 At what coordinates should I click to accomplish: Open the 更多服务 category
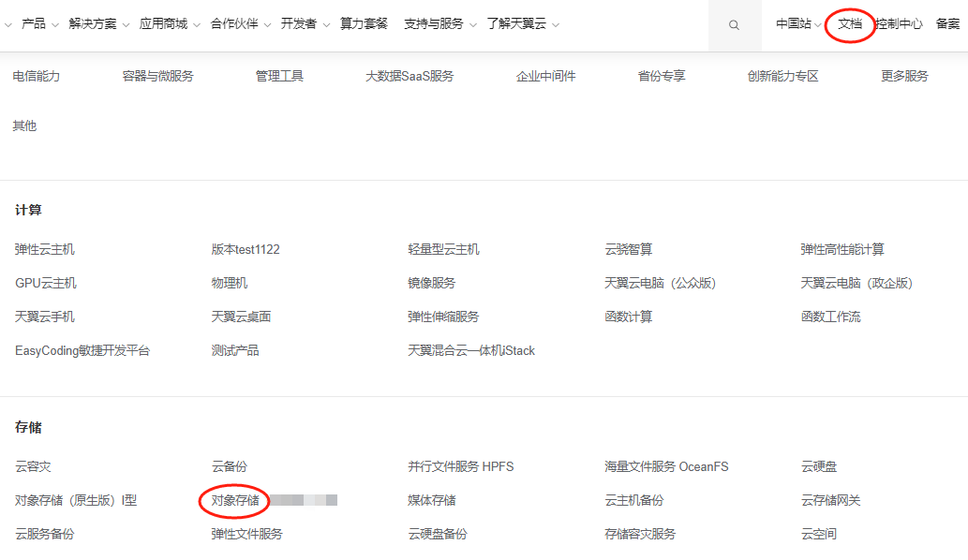click(x=904, y=76)
